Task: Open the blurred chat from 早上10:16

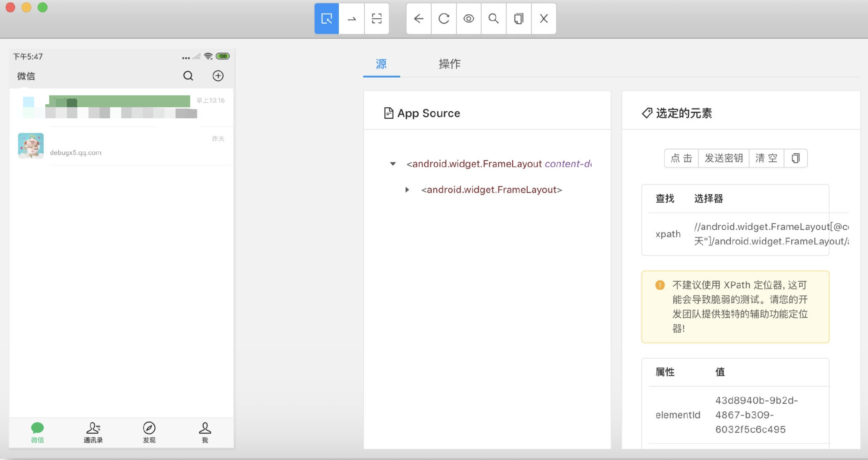Action: [x=122, y=108]
